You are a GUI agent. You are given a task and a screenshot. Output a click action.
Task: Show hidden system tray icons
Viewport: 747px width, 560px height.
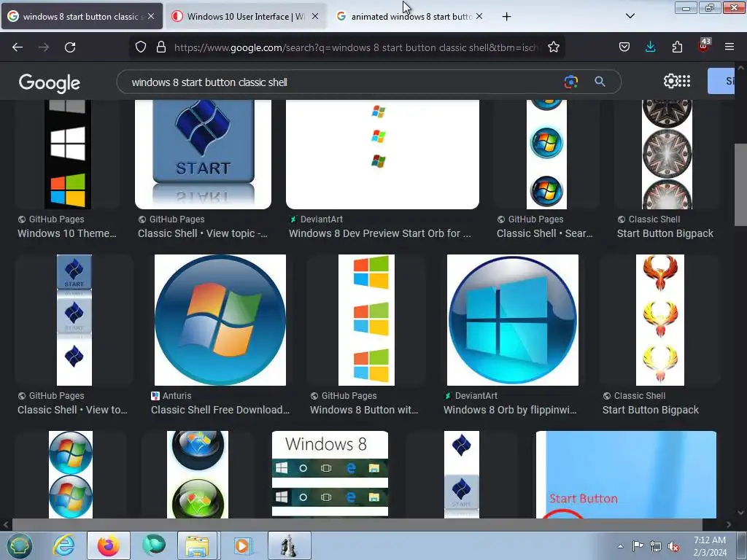tap(620, 546)
